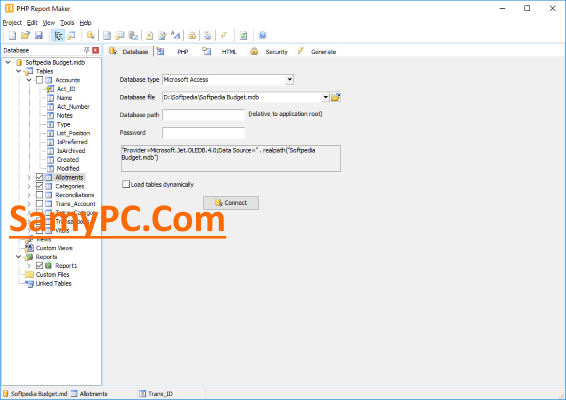Collapse the Tables node
566x400 pixels.
pyautogui.click(x=18, y=71)
